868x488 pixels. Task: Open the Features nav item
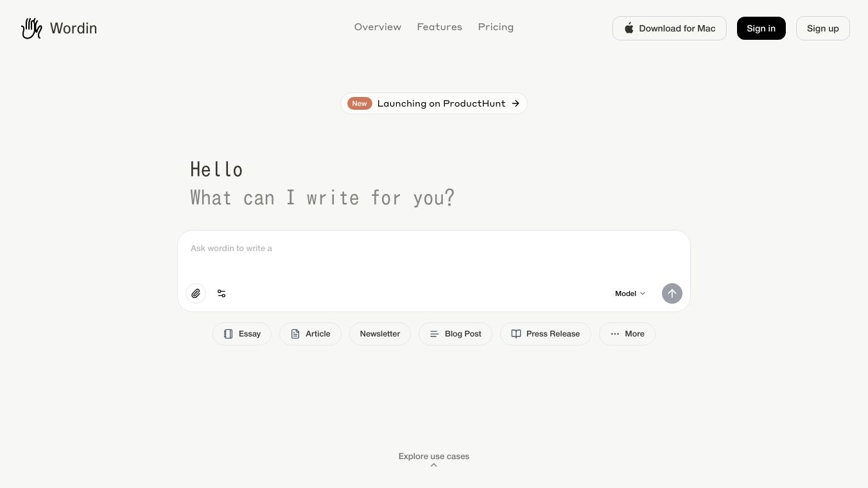coord(439,27)
